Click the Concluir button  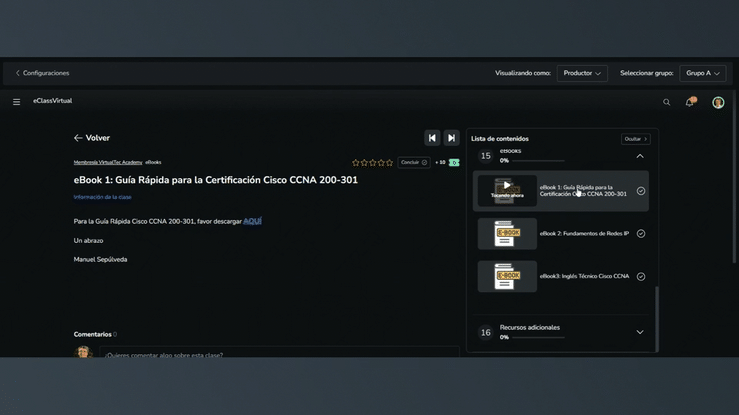(x=413, y=163)
